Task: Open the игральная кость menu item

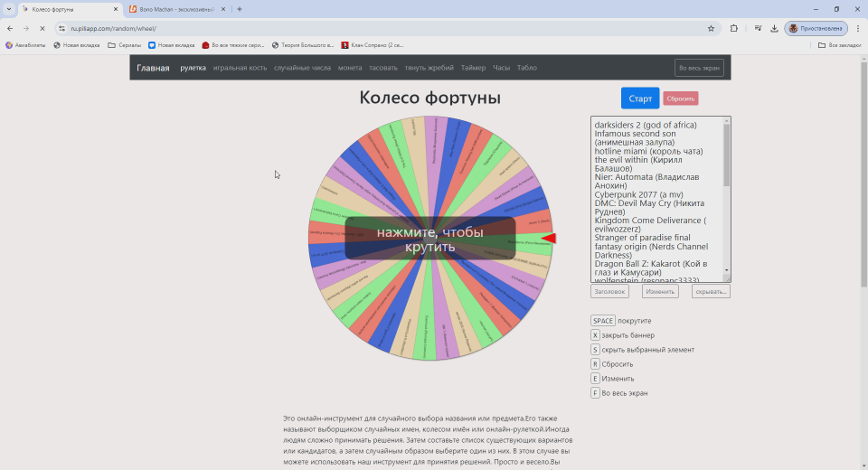Action: click(240, 68)
